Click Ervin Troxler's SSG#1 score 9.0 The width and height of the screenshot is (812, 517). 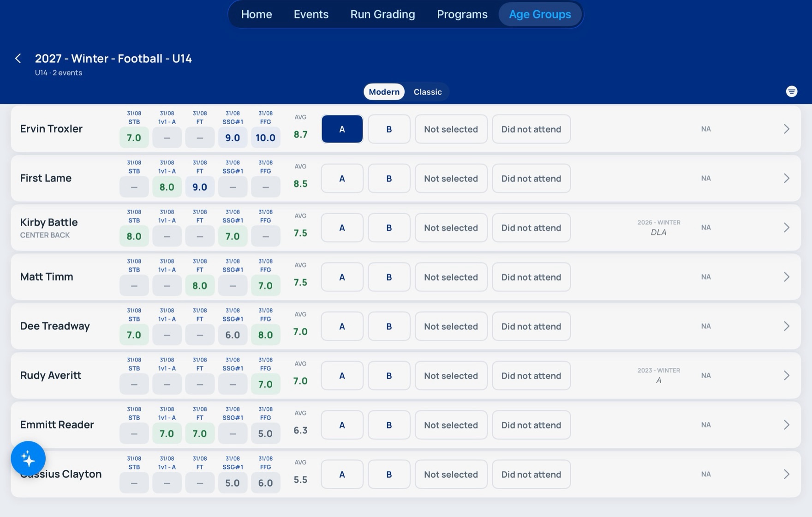point(233,138)
